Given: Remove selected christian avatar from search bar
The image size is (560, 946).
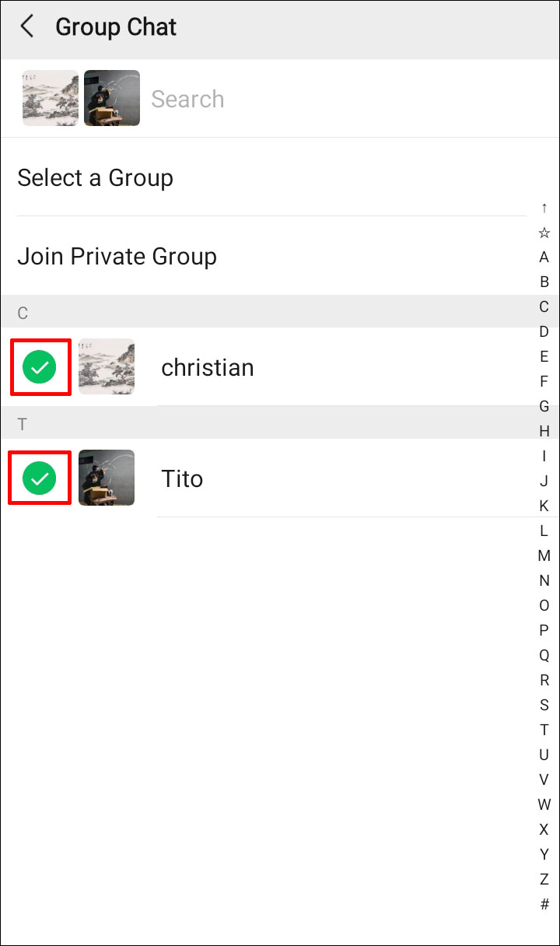Looking at the screenshot, I should 51,99.
